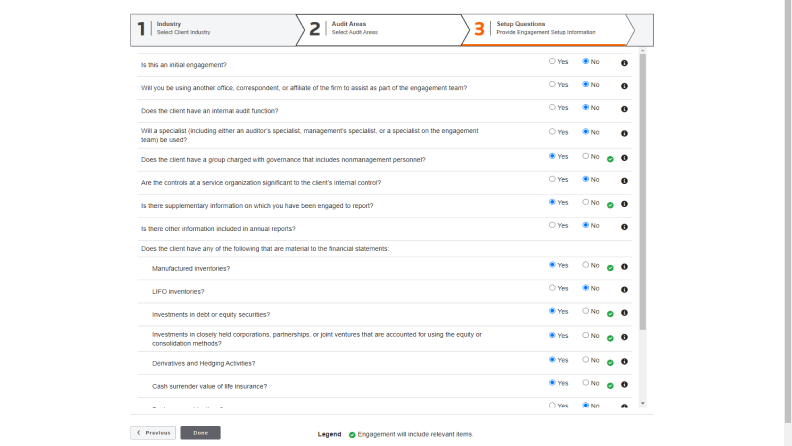Click the Done button
This screenshot has width=792, height=446.
(x=200, y=433)
